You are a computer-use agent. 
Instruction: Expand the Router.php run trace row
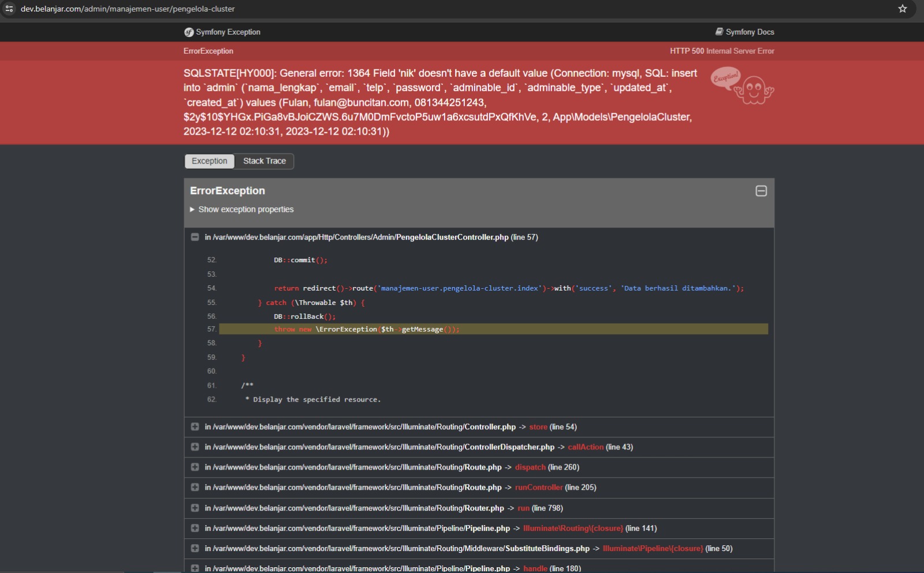click(195, 508)
